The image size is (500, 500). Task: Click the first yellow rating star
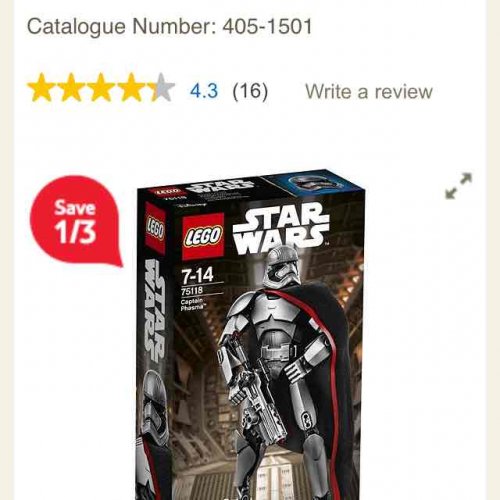(x=41, y=87)
